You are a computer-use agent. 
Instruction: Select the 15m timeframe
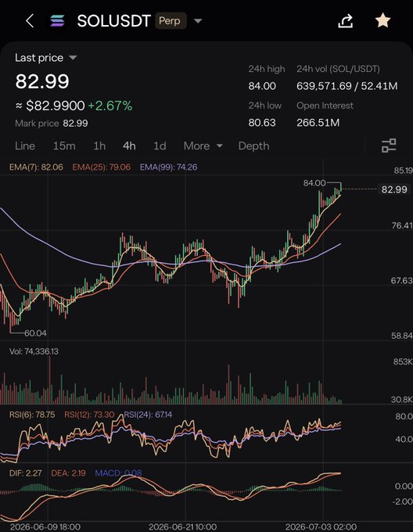[64, 146]
